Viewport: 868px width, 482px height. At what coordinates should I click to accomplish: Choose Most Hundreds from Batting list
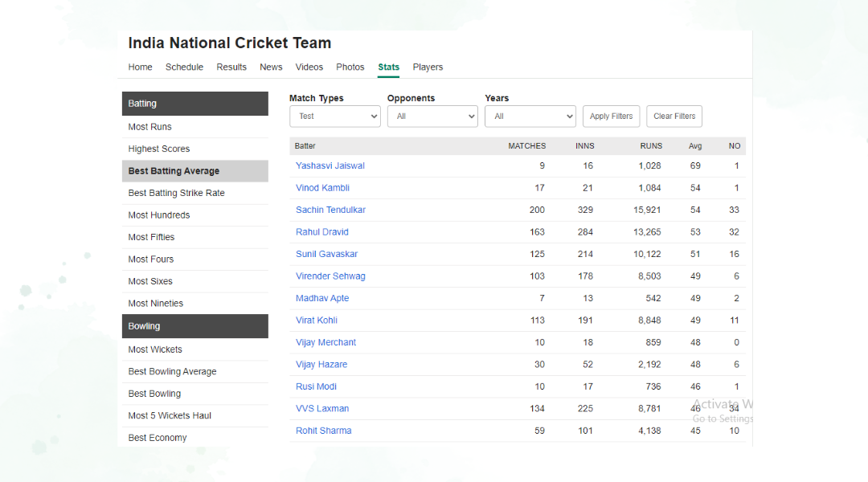(x=159, y=215)
